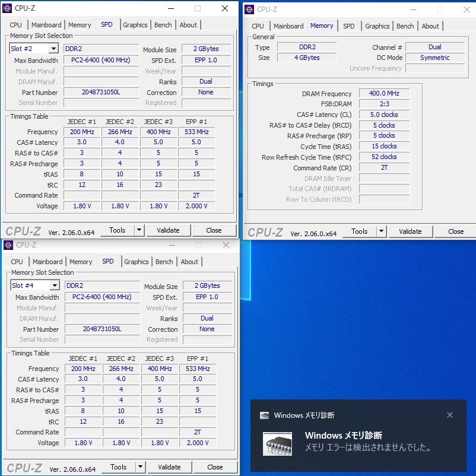The height and width of the screenshot is (476, 476).
Task: Click Tools button in Slot #2 window
Action: pyautogui.click(x=118, y=230)
